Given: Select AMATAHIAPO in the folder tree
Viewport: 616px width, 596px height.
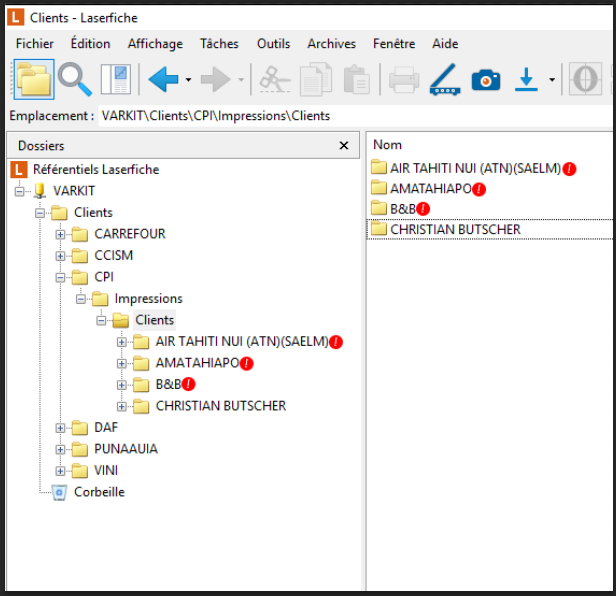Looking at the screenshot, I should (198, 363).
